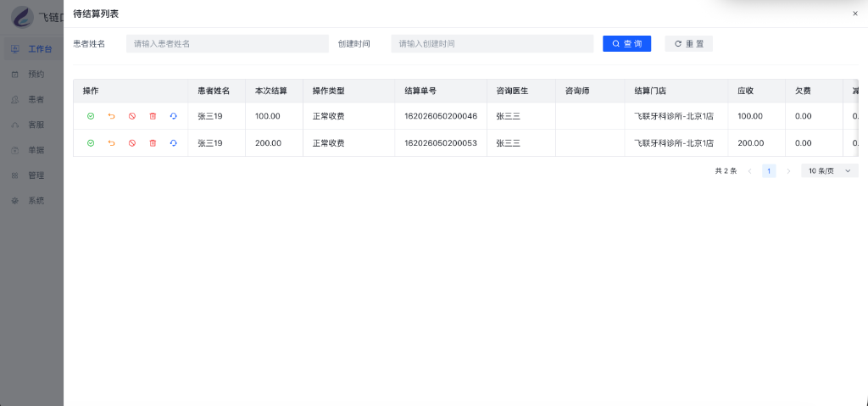This screenshot has width=868, height=406.
Task: Go to the previous page arrow
Action: pos(749,171)
